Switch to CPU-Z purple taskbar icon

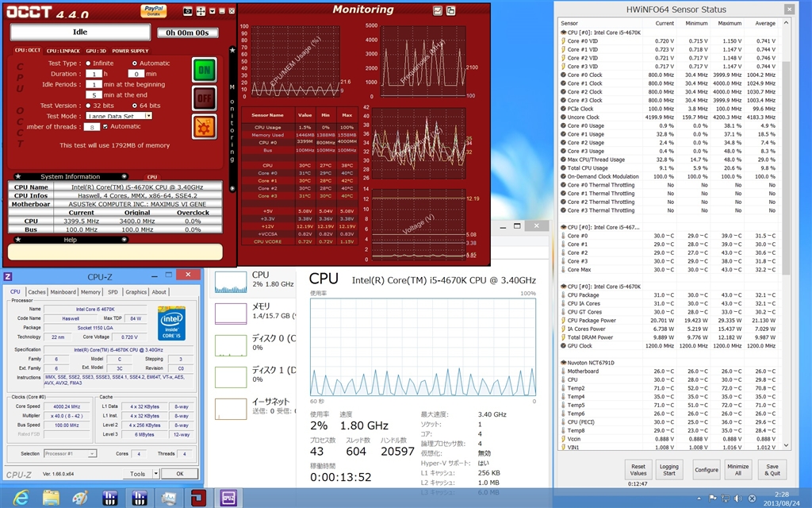point(228,498)
